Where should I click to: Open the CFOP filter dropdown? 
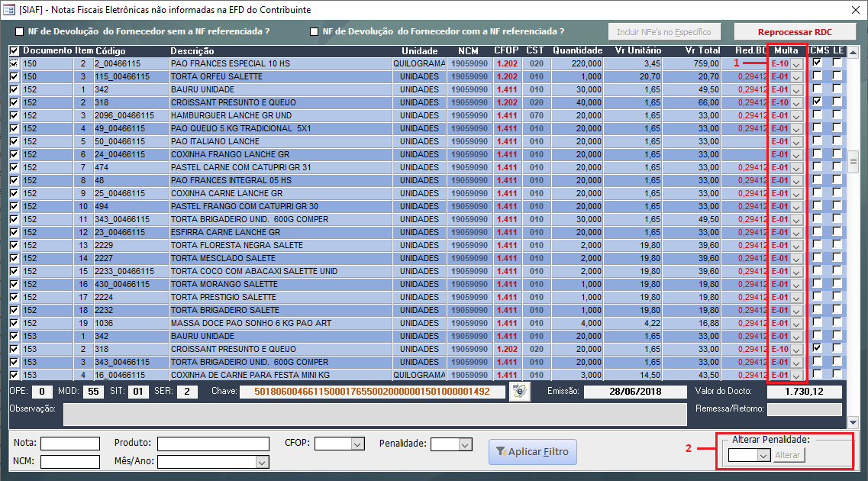[357, 444]
